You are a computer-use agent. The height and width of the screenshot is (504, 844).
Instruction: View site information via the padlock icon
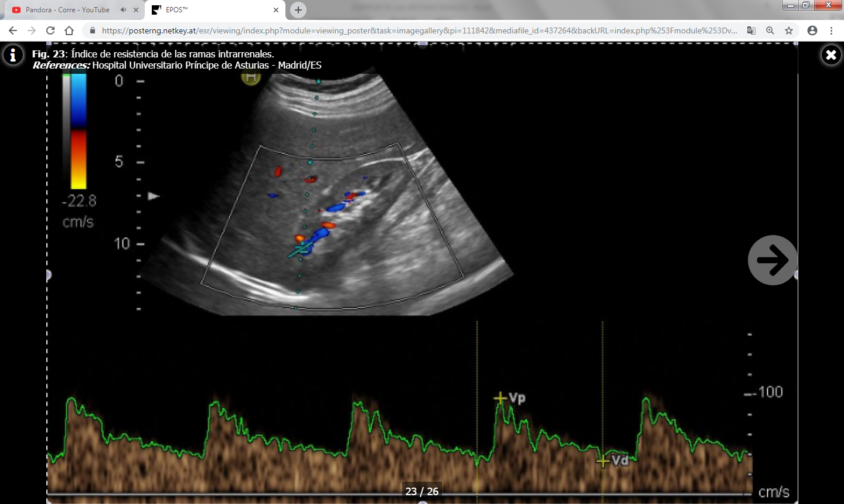92,30
